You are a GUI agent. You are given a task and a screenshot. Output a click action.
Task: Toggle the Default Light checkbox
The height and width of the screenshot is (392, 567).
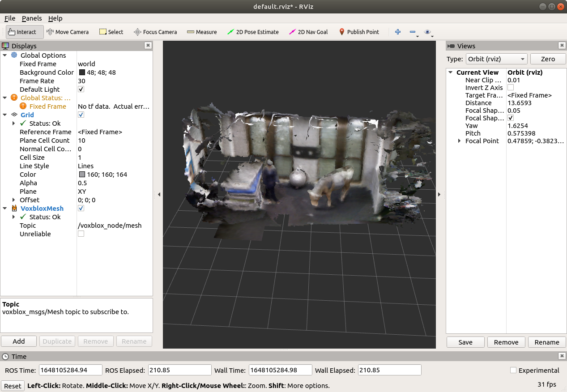[81, 89]
